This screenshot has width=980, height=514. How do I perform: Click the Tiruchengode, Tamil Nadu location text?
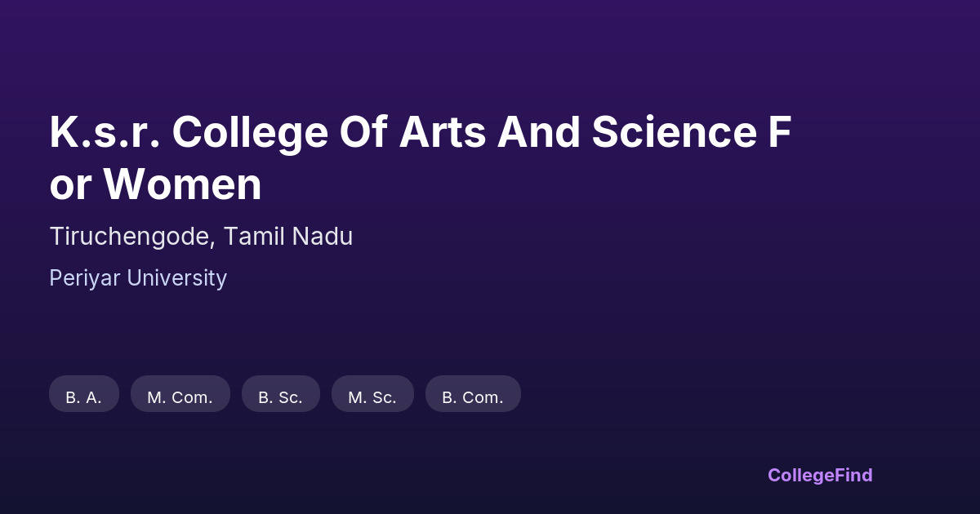[x=201, y=237]
